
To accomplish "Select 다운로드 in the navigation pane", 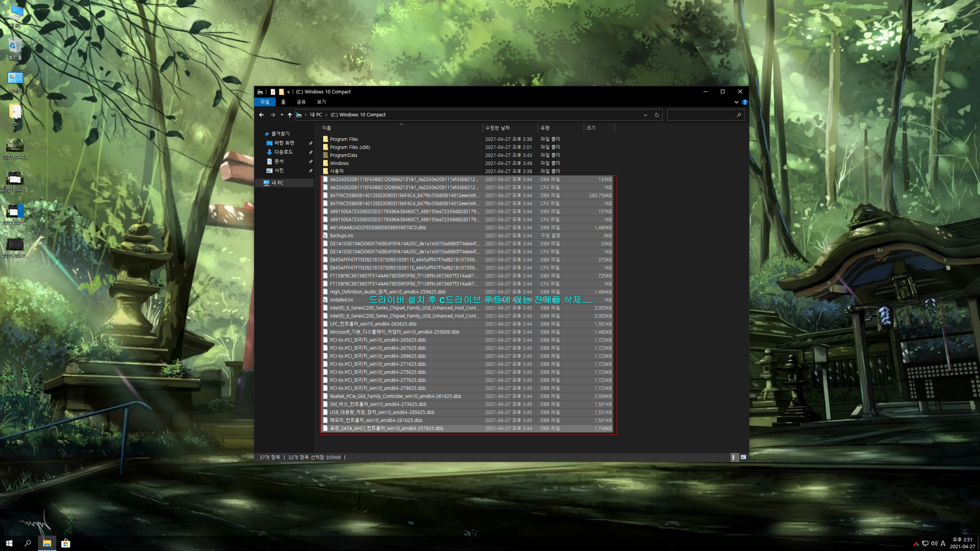I will [283, 152].
